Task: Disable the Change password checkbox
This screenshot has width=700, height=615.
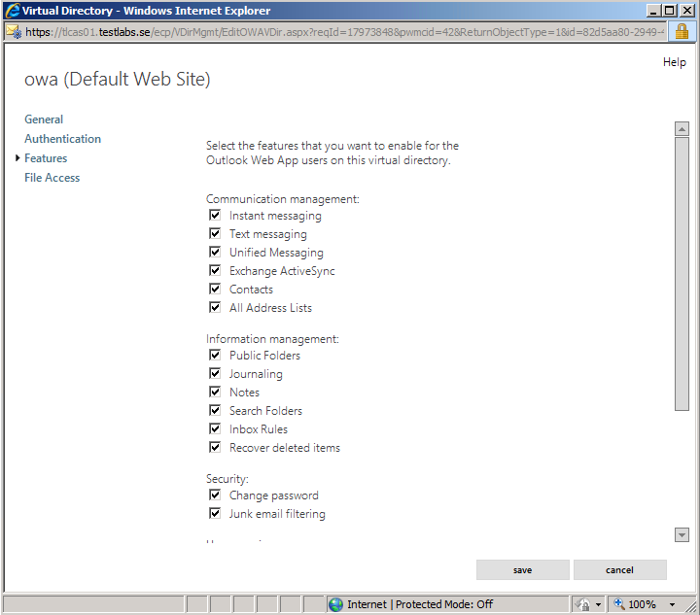Action: point(215,495)
